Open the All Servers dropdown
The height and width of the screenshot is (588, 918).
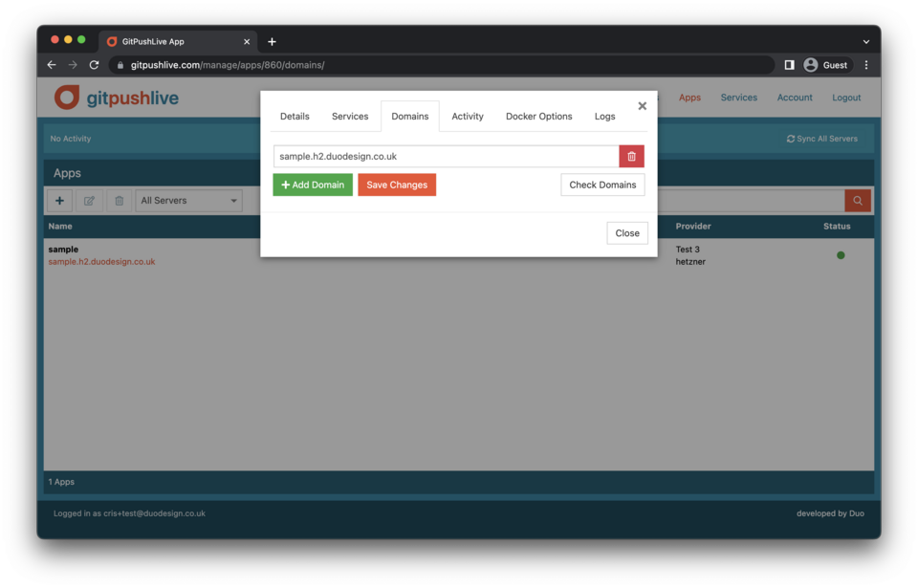coord(188,201)
